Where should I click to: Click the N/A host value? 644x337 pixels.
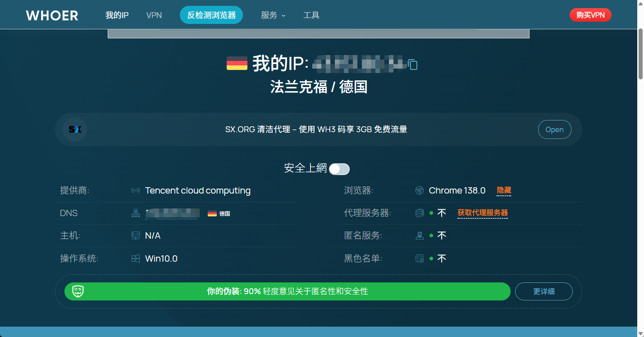[153, 236]
